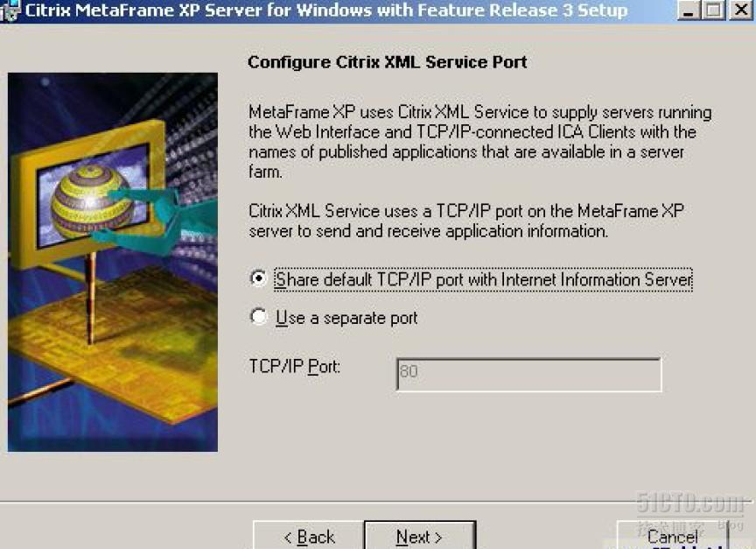The width and height of the screenshot is (756, 549).
Task: Click the Configure Citrix XML Service Port heading
Action: click(387, 62)
